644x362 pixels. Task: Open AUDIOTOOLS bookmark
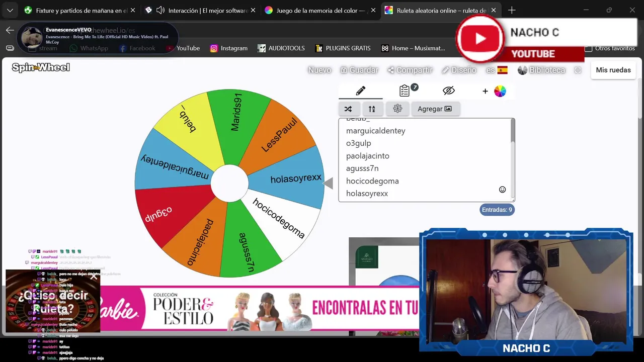click(281, 48)
